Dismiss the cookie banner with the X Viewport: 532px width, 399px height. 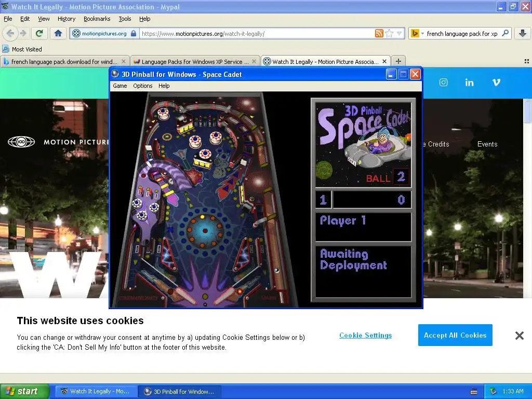pyautogui.click(x=519, y=336)
